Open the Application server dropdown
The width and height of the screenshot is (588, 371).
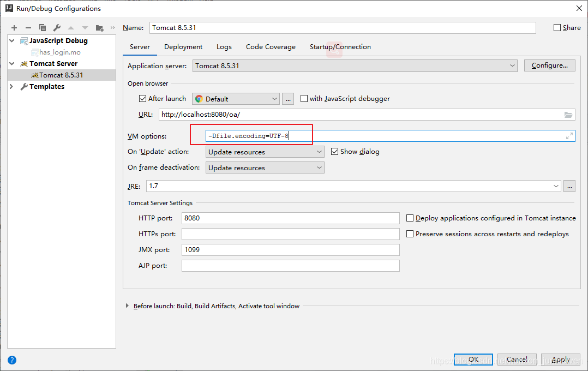[355, 65]
